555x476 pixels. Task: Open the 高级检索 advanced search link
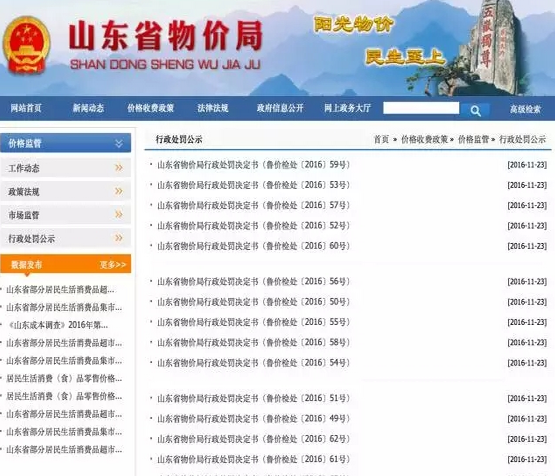point(525,109)
